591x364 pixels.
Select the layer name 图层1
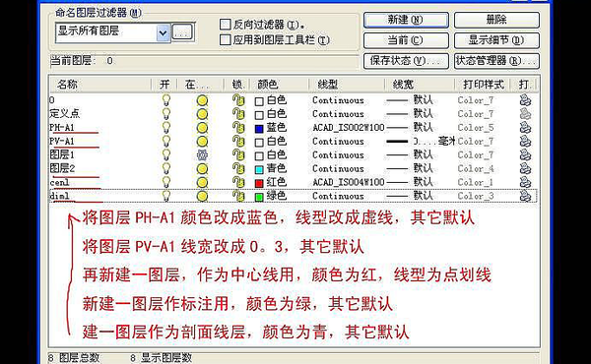pos(62,154)
